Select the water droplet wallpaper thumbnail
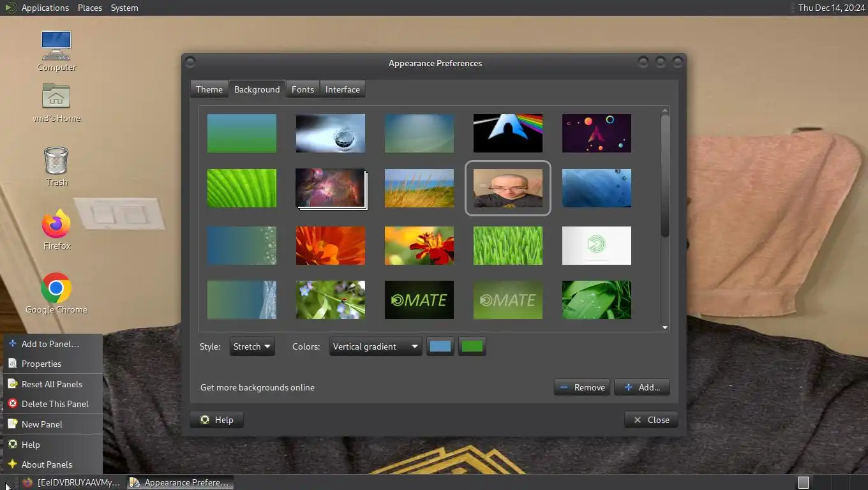The height and width of the screenshot is (490, 868). (x=331, y=133)
